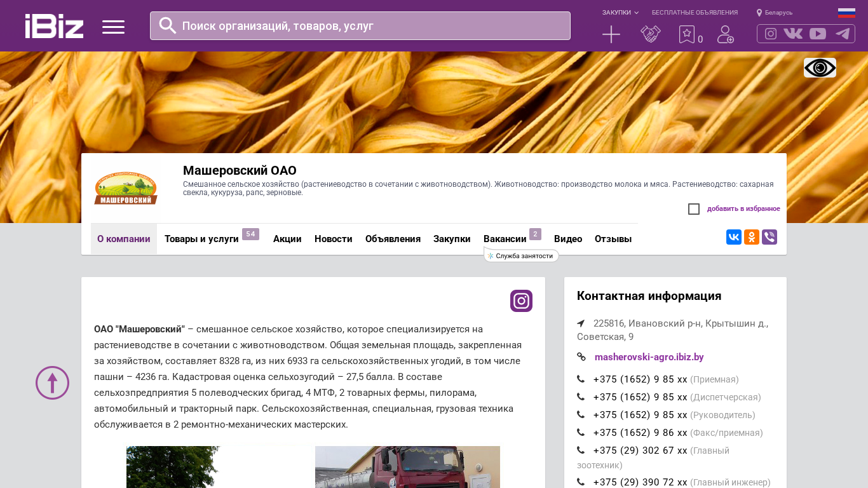Click the chain link icon beside masherovski-agro.ibiz.by
Viewport: 868px width, 488px height.
(x=581, y=357)
